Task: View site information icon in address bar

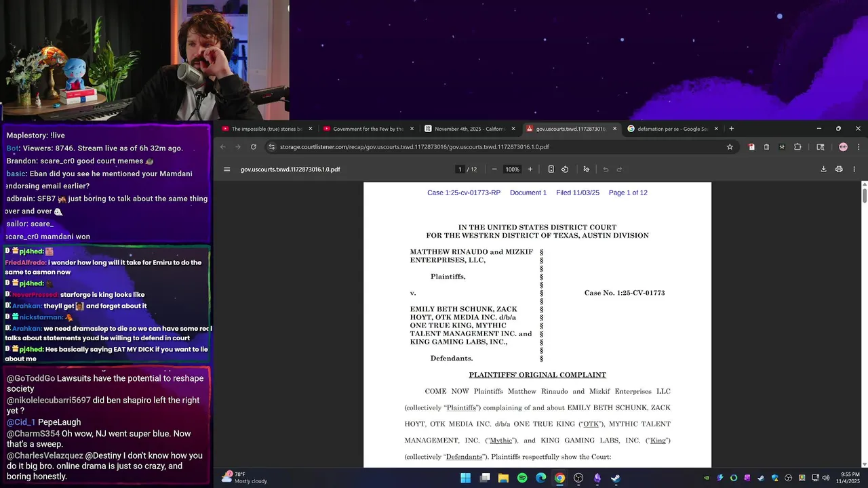Action: pos(272,147)
